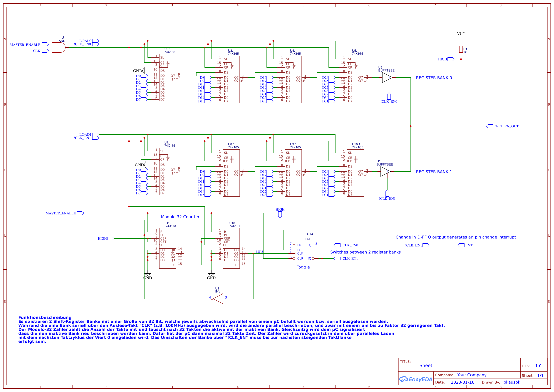Click the MASTER_ENABLE net label on the left
Screen dimensions: 554x392
tap(25, 44)
